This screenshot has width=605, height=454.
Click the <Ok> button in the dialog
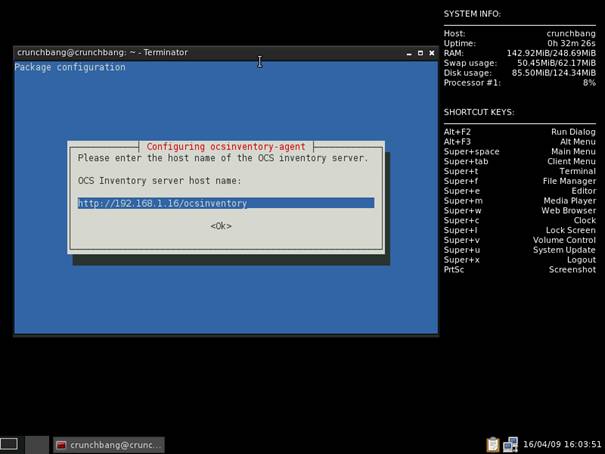(x=221, y=226)
